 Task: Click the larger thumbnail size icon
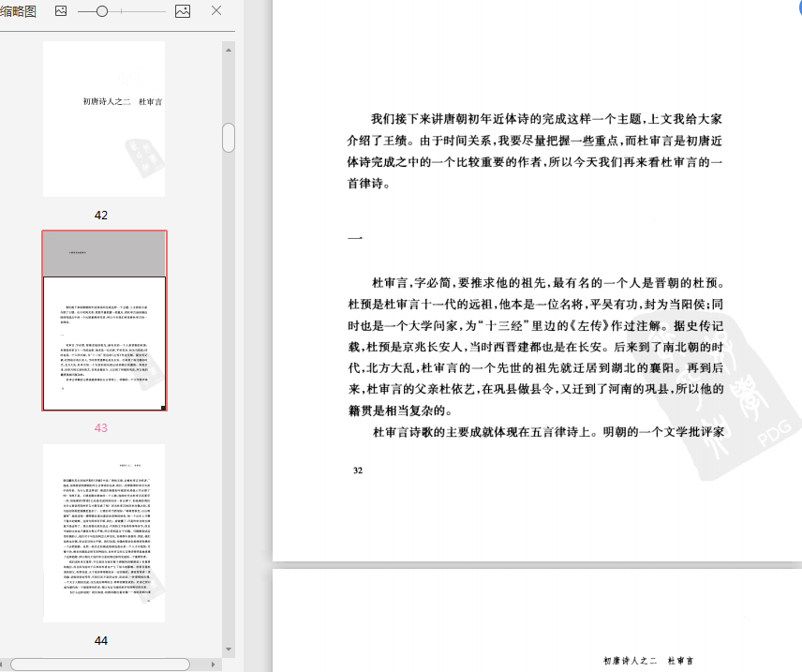[x=183, y=10]
